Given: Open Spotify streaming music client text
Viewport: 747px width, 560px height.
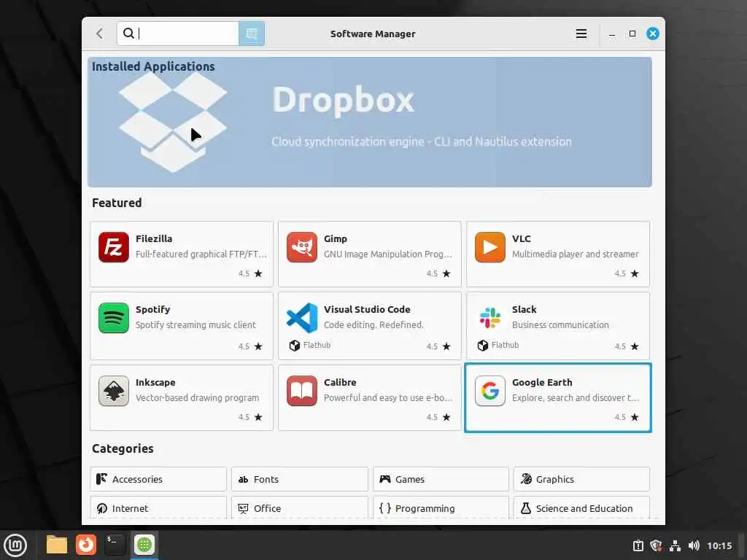Looking at the screenshot, I should click(196, 324).
